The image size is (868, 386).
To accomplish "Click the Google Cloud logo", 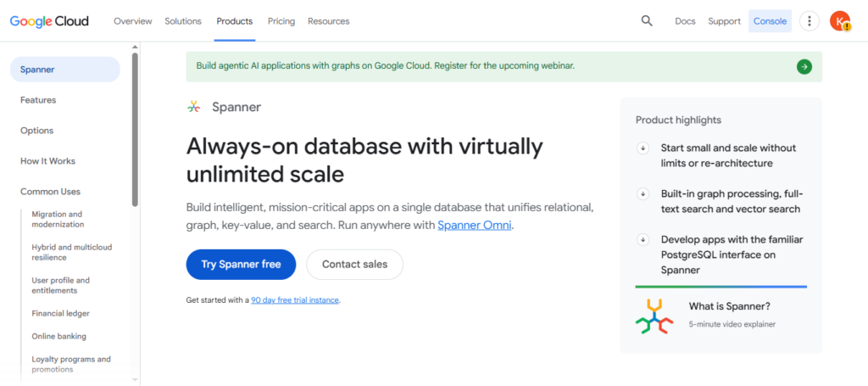I will pyautogui.click(x=49, y=21).
